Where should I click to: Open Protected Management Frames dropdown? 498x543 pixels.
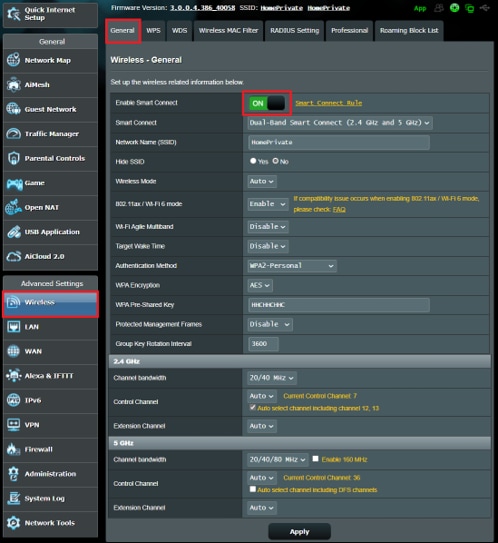(270, 324)
